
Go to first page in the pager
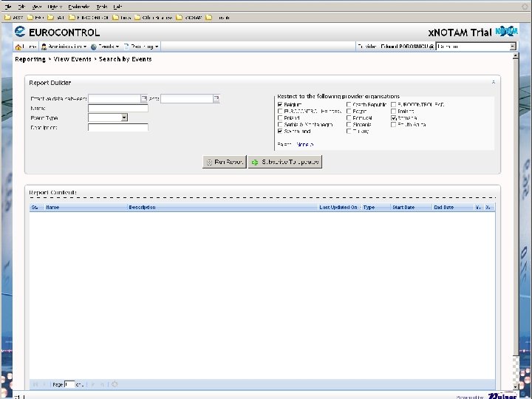point(35,384)
